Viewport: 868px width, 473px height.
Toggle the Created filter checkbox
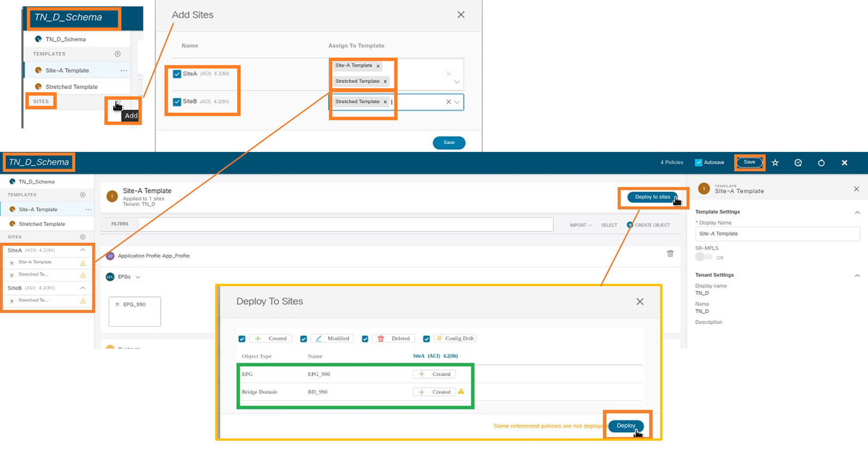pos(242,339)
